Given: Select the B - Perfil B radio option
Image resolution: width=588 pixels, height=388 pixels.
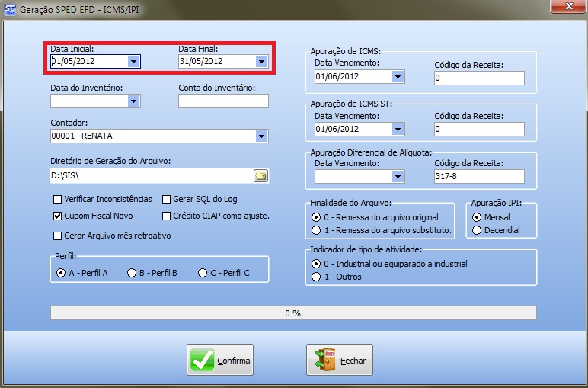Looking at the screenshot, I should pyautogui.click(x=132, y=272).
